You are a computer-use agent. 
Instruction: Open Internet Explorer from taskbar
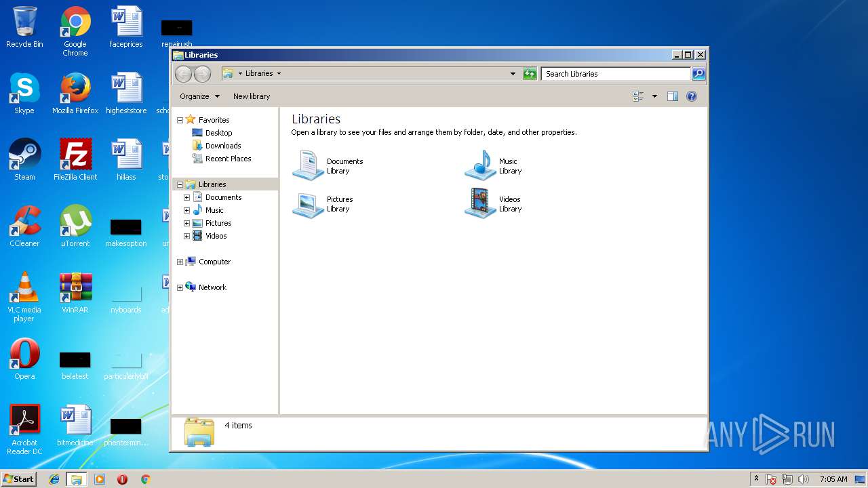(x=54, y=479)
